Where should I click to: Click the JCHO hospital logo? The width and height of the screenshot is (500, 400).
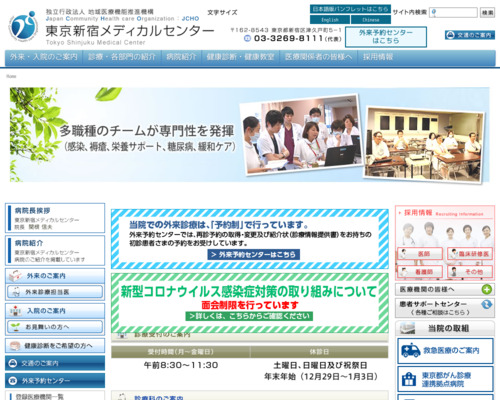23,26
